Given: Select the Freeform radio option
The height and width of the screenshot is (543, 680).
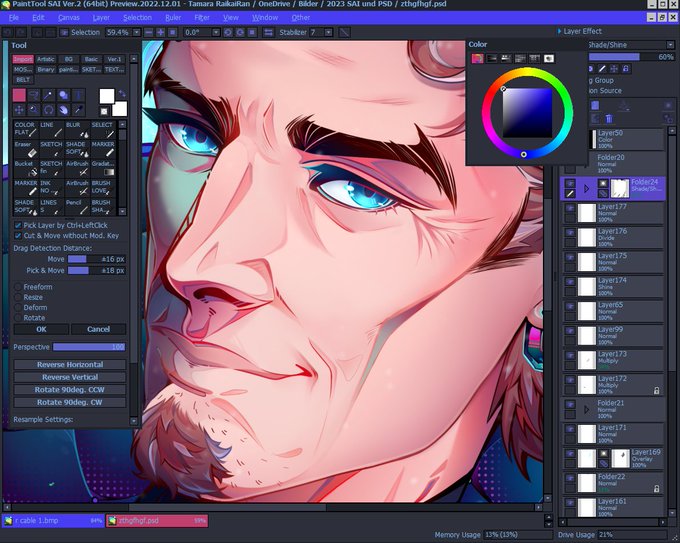Looking at the screenshot, I should (x=18, y=287).
